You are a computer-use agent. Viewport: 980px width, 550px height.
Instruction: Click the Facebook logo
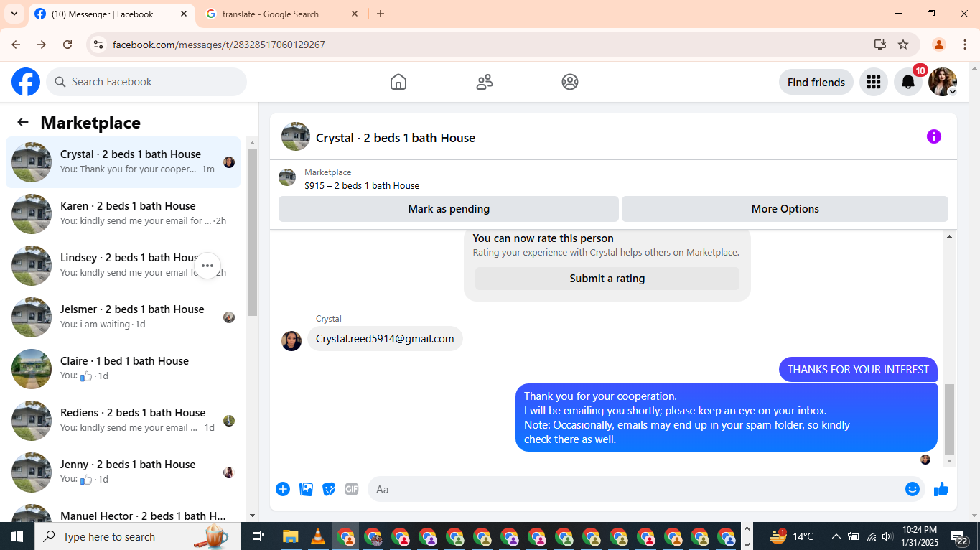coord(26,82)
